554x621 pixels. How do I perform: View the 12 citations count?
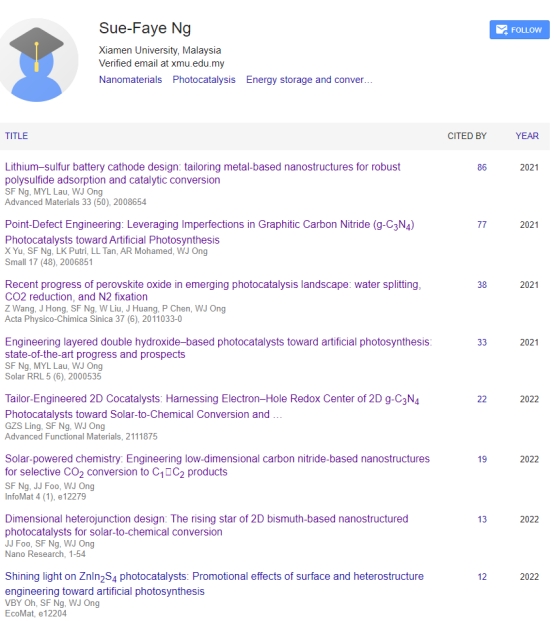tap(482, 577)
